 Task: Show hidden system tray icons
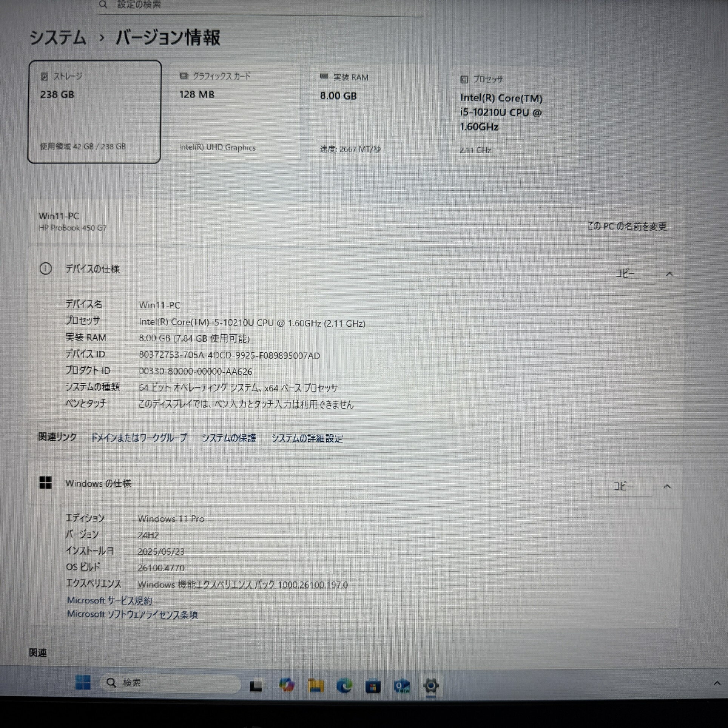(717, 683)
